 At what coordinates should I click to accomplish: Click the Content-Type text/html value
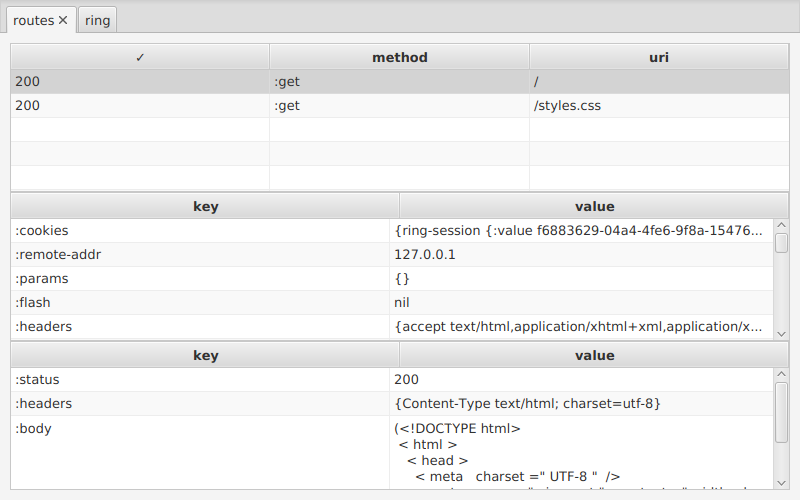582,404
